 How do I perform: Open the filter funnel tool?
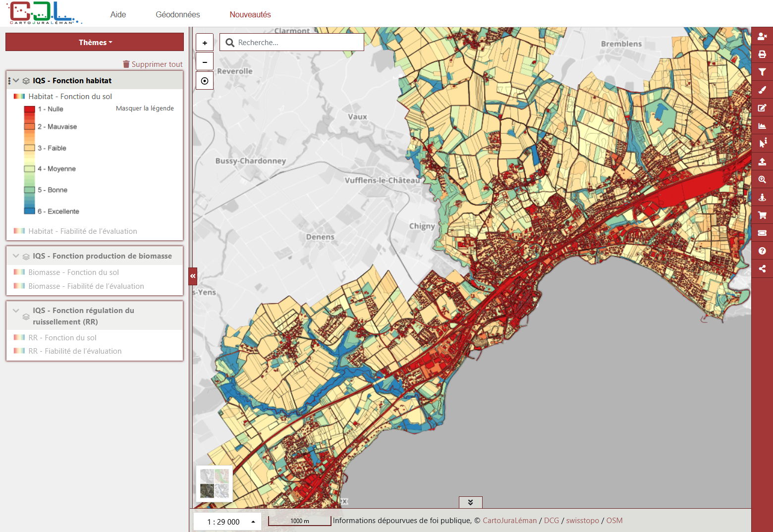tap(762, 72)
